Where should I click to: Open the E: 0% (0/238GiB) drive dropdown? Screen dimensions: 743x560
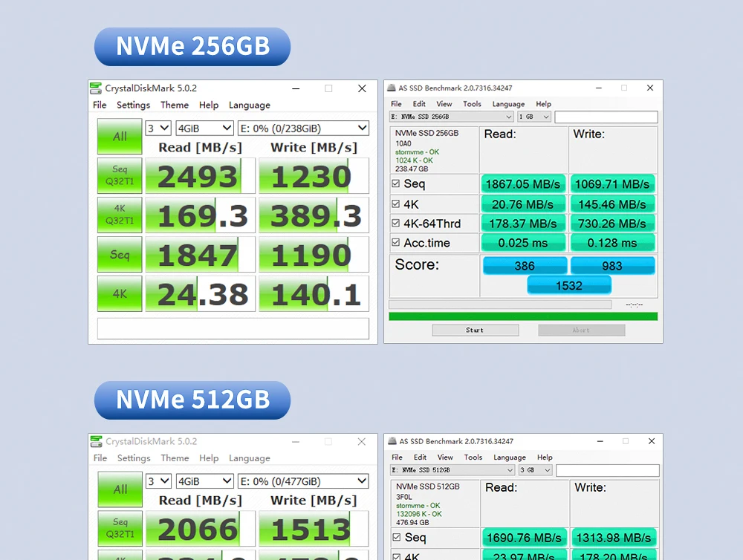point(303,128)
